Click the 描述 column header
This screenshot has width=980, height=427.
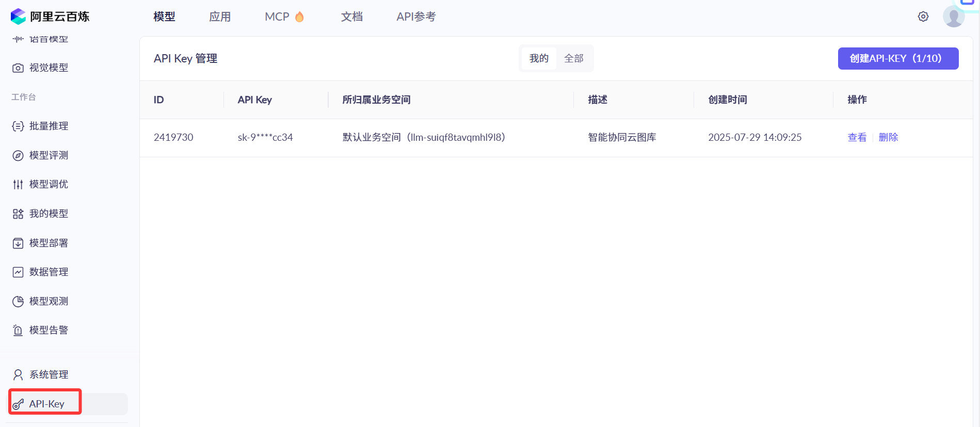598,100
